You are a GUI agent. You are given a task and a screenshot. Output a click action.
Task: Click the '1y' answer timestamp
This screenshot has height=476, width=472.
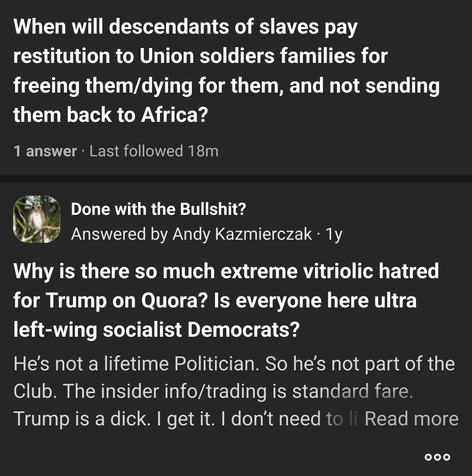[x=334, y=235]
